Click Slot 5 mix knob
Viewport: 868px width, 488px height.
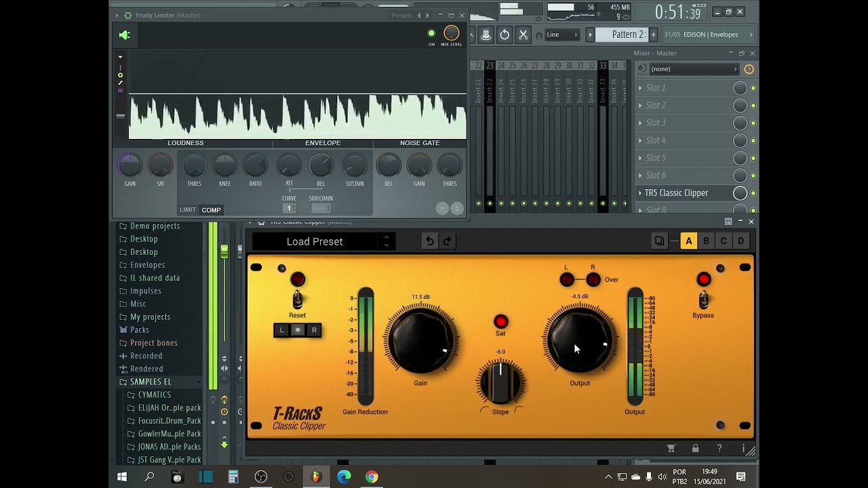(740, 158)
